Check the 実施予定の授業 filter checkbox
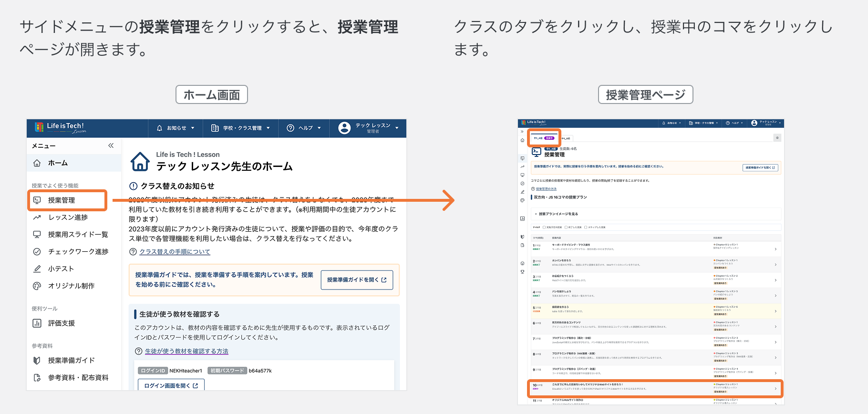Screen dimensions: 868x414 [x=544, y=227]
